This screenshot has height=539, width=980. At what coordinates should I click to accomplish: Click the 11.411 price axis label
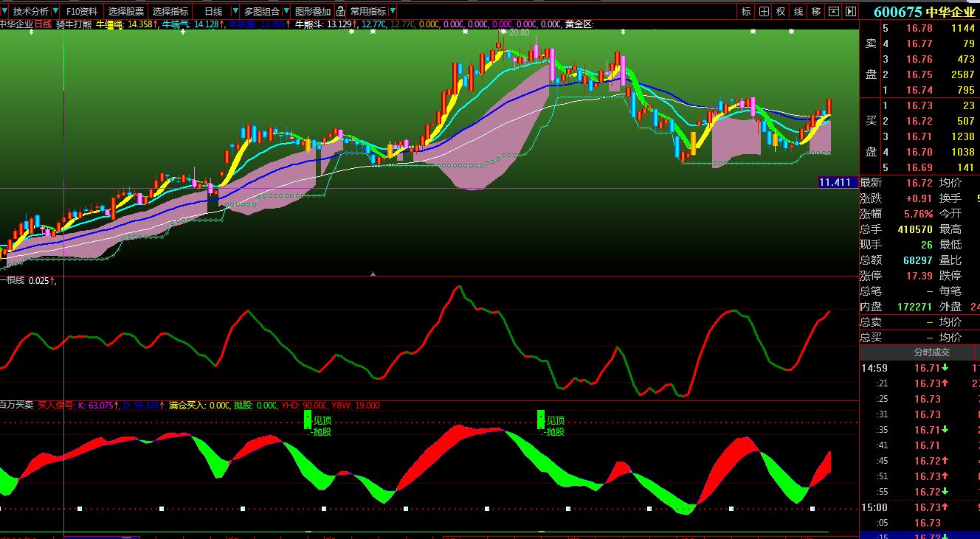[838, 182]
